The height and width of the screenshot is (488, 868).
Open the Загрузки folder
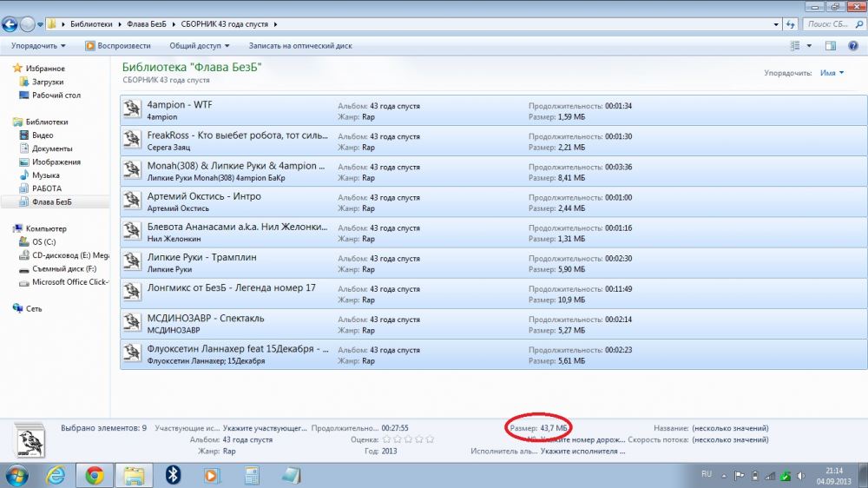click(42, 82)
